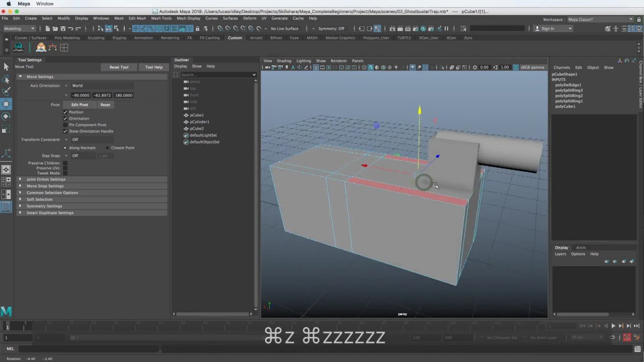Open the Mesh Tools menu
The image size is (644, 362).
pos(161,18)
